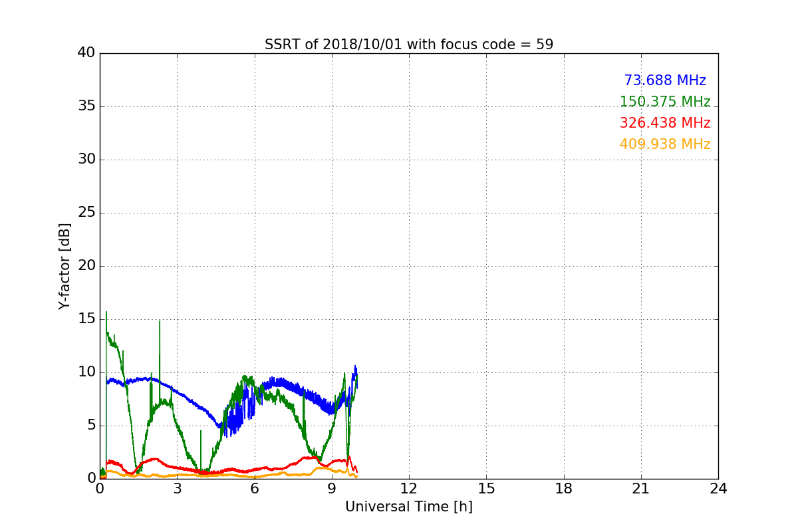Image resolution: width=798 pixels, height=532 pixels.
Task: Click the y-axis tick label 20
Action: (x=86, y=266)
